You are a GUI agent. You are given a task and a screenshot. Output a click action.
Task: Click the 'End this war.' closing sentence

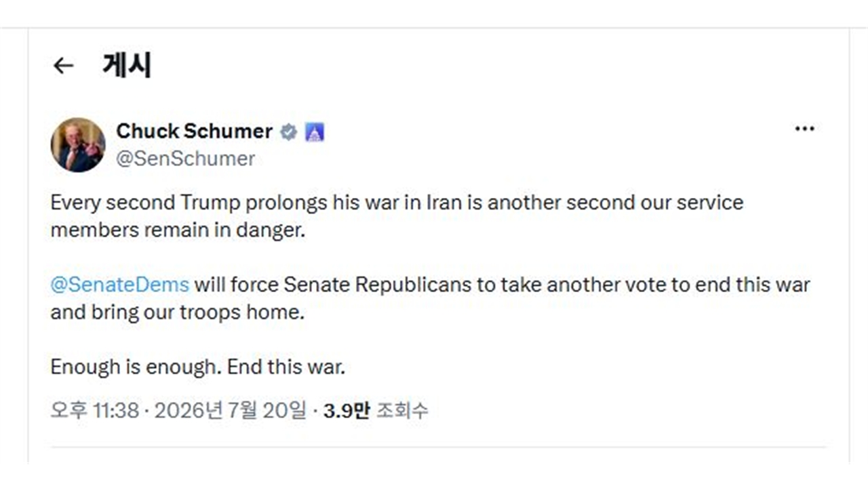[x=287, y=367]
